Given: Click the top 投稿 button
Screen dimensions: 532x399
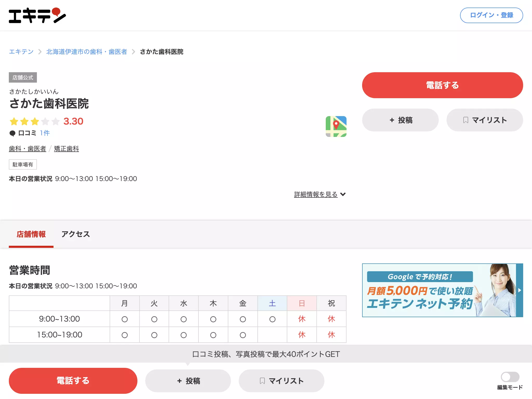Looking at the screenshot, I should coord(400,120).
